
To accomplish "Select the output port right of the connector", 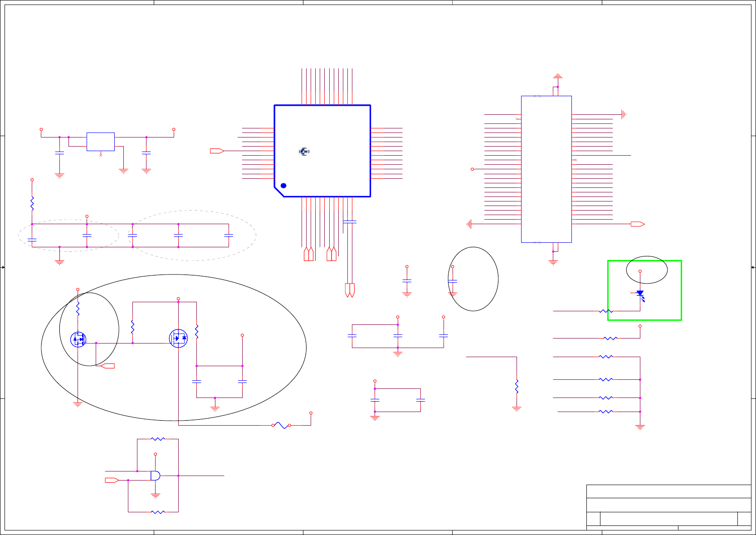I will [x=638, y=224].
